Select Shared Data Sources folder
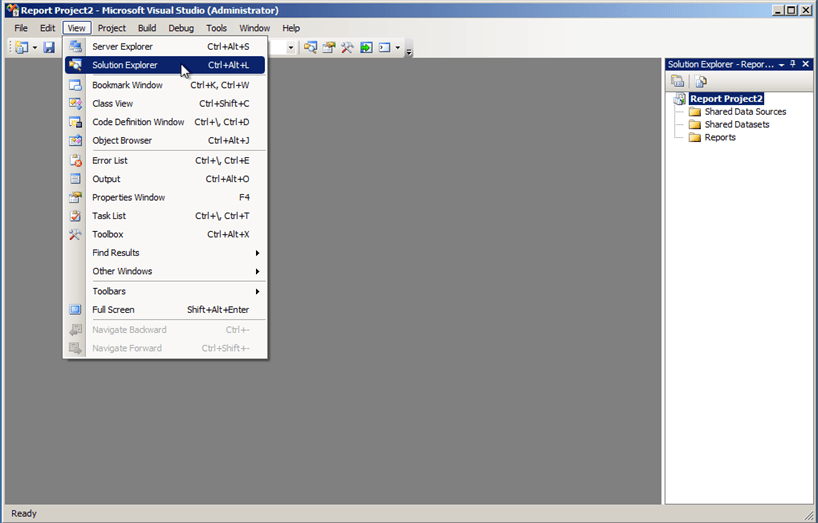Viewport: 818px width, 523px height. (x=745, y=112)
